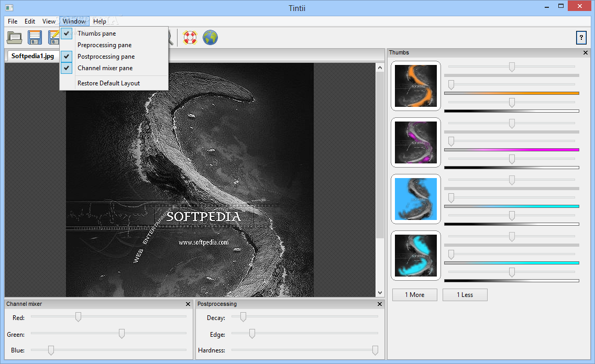The width and height of the screenshot is (595, 364).
Task: Click the Green channel slider handle
Action: click(122, 334)
